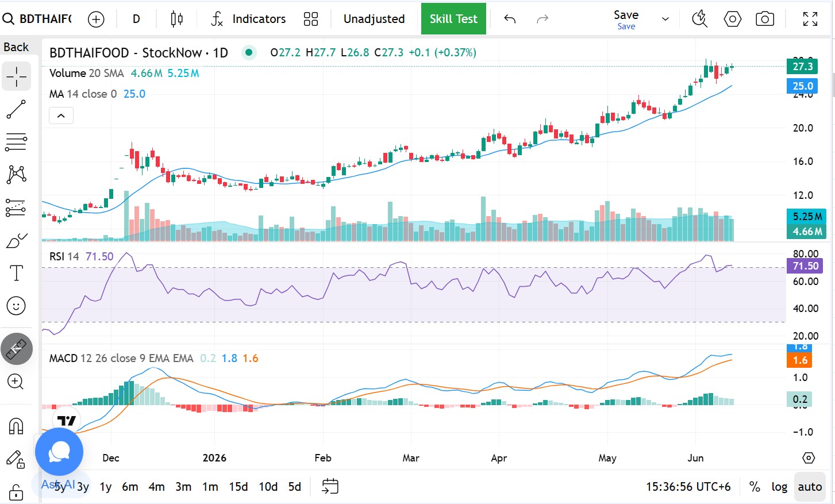Set range to 5d
The width and height of the screenshot is (835, 504).
(x=294, y=487)
